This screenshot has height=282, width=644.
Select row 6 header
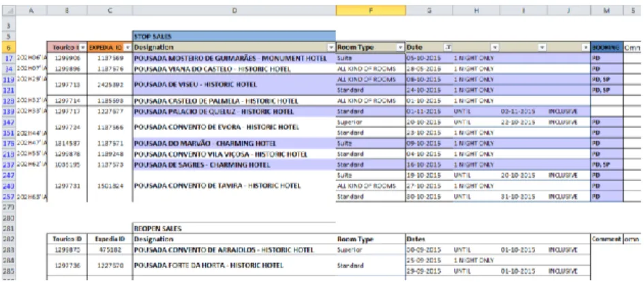pos(9,48)
